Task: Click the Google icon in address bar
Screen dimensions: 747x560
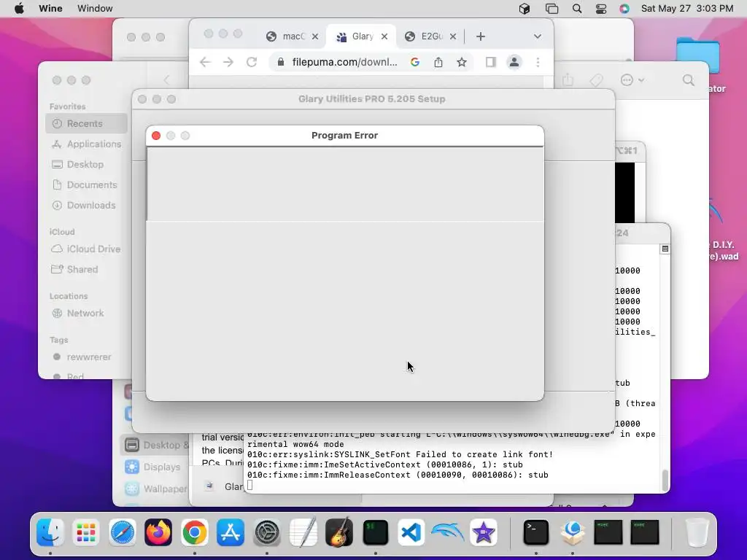Action: pos(415,62)
